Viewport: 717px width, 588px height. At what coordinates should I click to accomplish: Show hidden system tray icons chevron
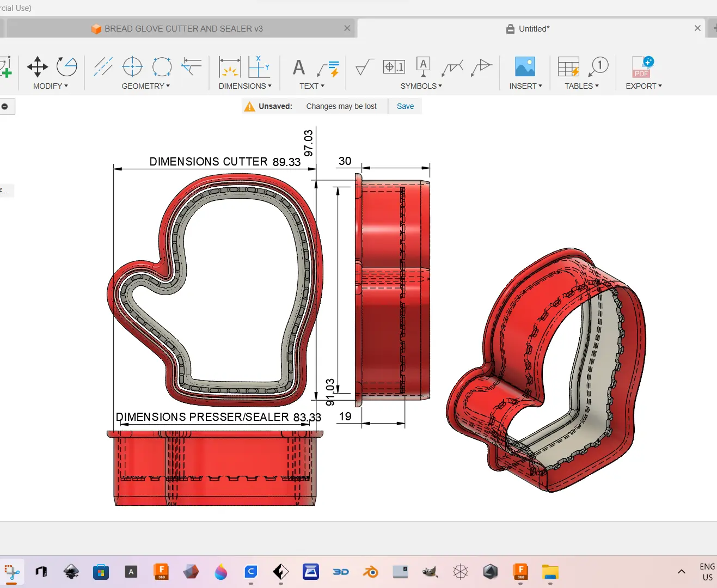(681, 572)
